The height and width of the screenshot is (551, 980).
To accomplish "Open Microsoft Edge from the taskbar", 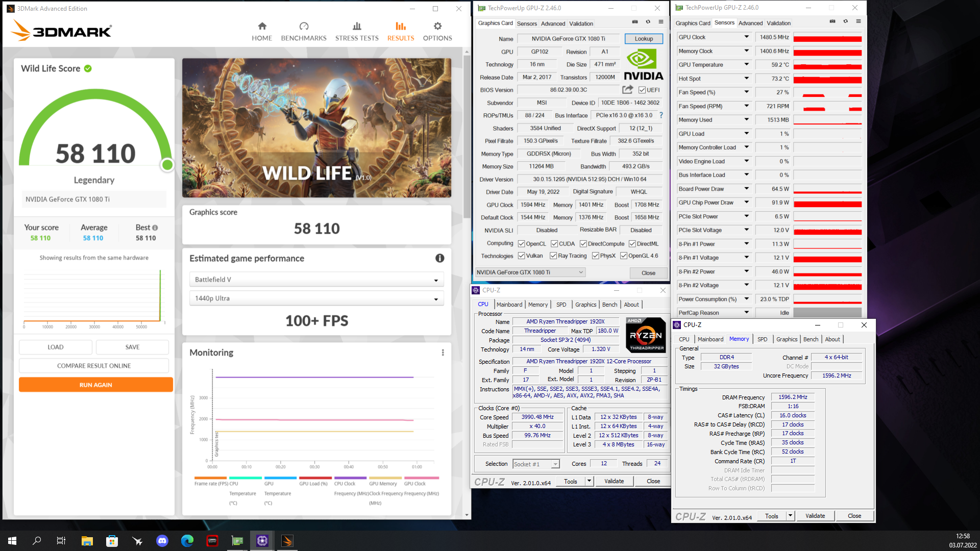I will [187, 541].
